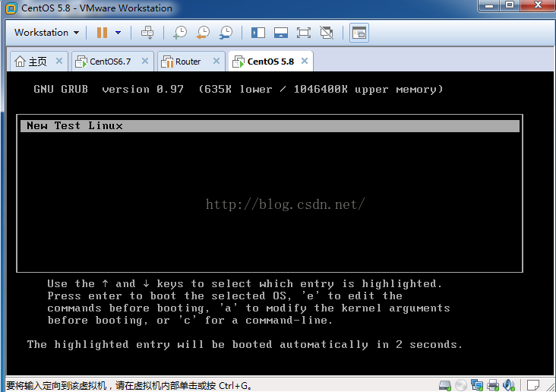Revert the virtual machine to its last snapshot
The height and width of the screenshot is (392, 556).
pos(203,33)
